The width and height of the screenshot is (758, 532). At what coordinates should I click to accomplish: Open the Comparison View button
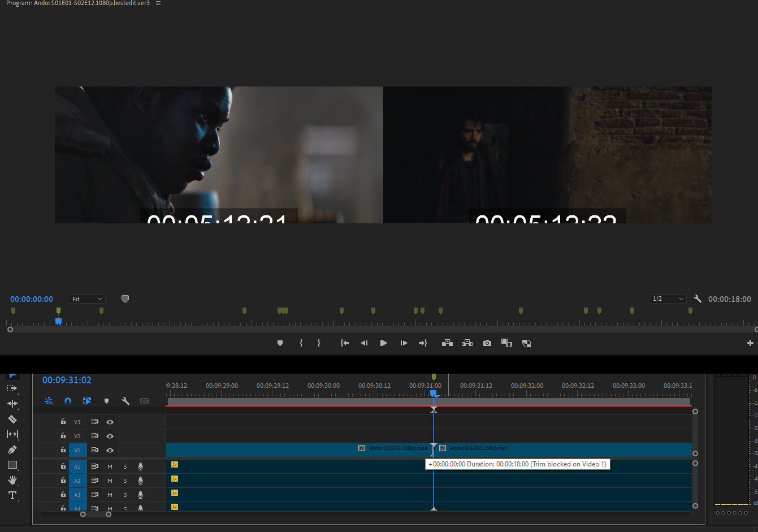coord(506,343)
